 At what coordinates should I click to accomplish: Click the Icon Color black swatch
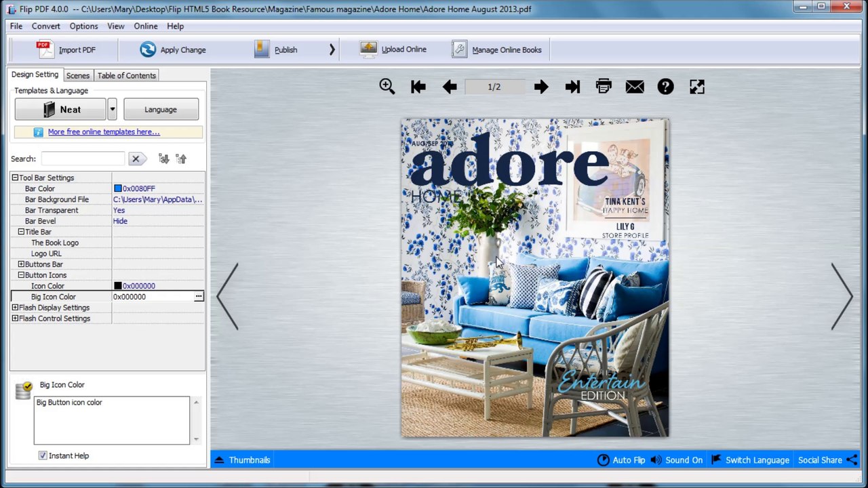pyautogui.click(x=117, y=286)
